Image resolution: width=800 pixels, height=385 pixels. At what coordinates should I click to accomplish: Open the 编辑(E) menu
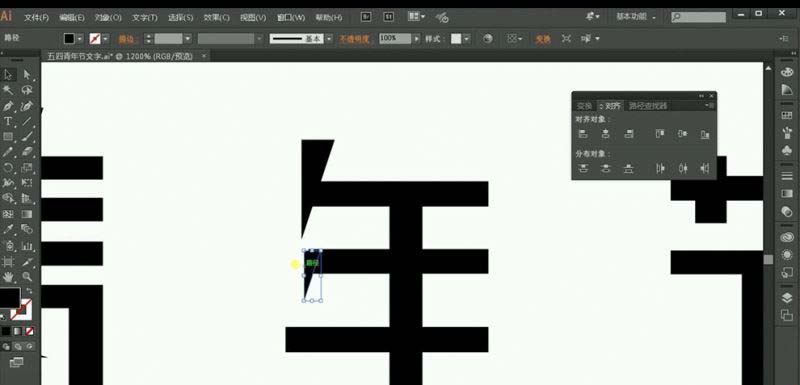[72, 17]
